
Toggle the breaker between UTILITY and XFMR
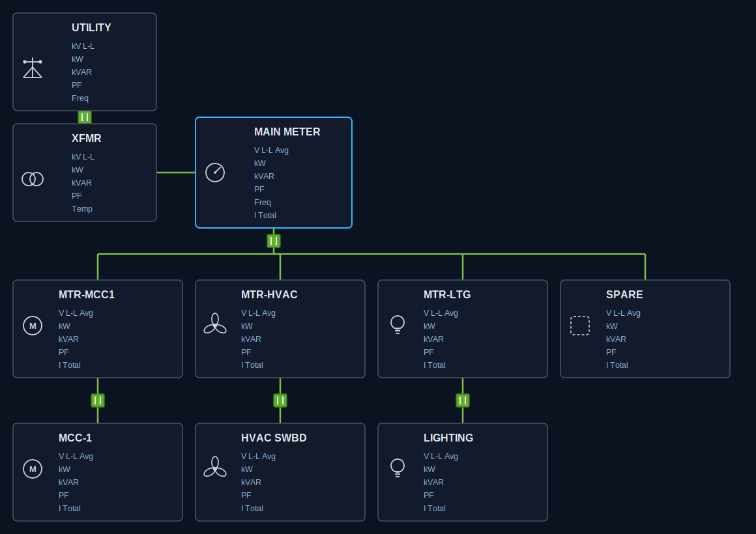(x=85, y=117)
